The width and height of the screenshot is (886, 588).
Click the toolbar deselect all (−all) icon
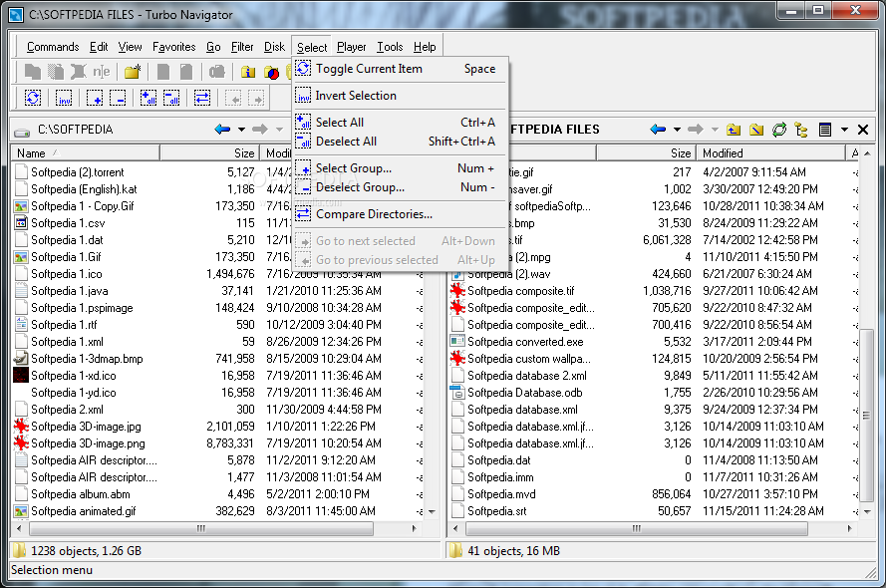click(x=171, y=99)
